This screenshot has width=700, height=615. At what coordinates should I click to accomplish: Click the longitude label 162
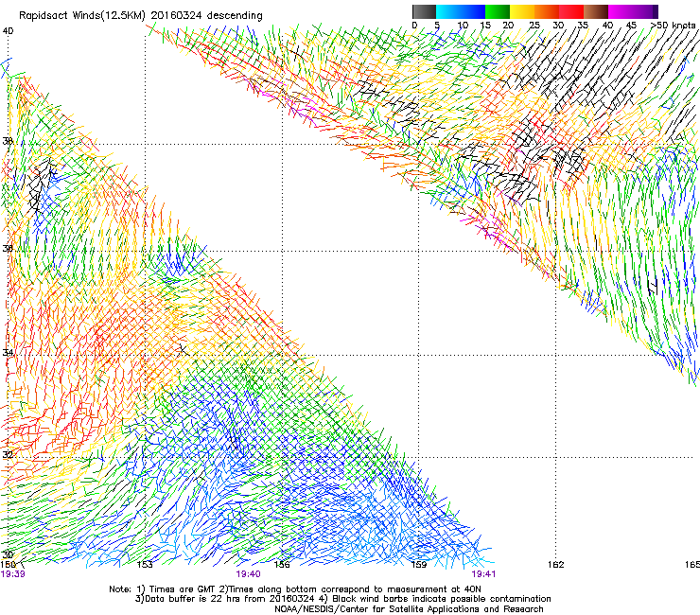556,565
